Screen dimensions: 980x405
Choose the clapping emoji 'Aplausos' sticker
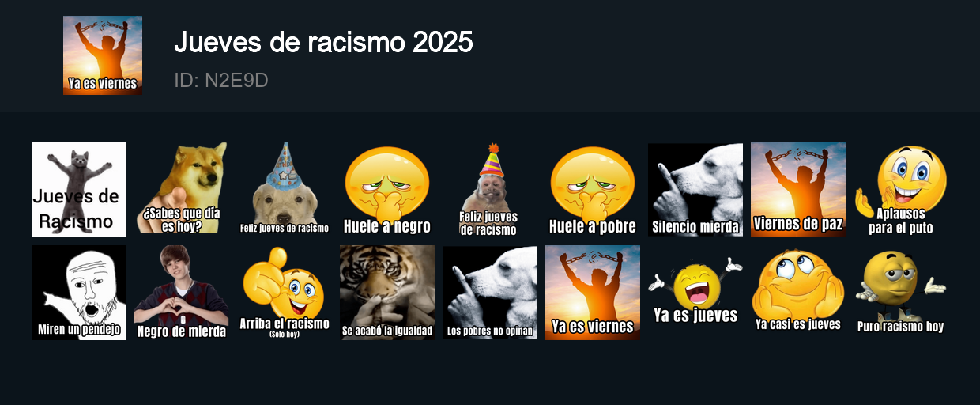pyautogui.click(x=901, y=190)
